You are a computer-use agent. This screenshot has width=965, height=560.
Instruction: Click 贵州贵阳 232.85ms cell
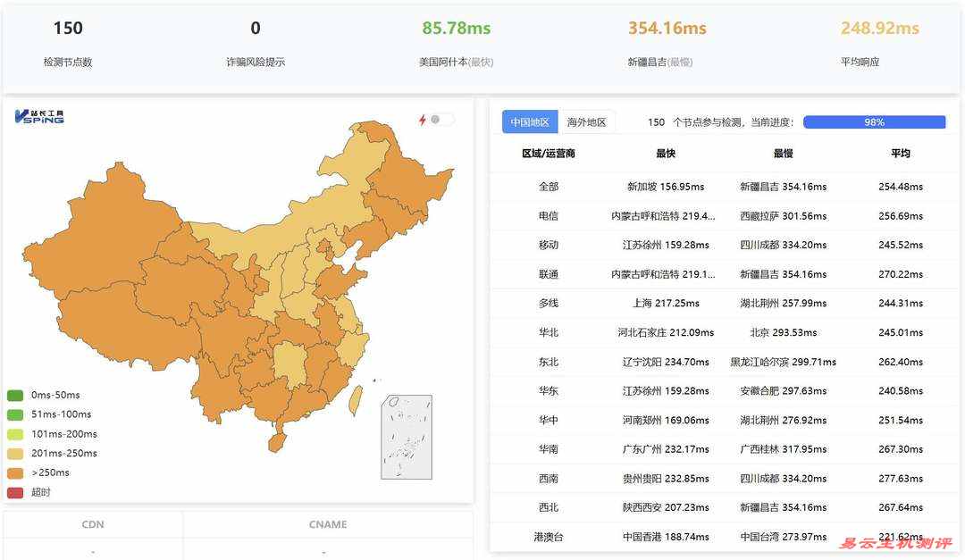click(666, 479)
